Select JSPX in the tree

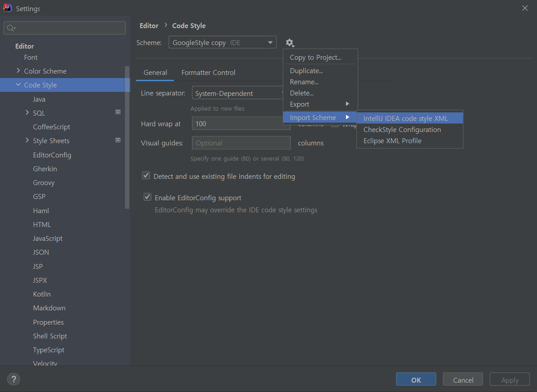[40, 280]
